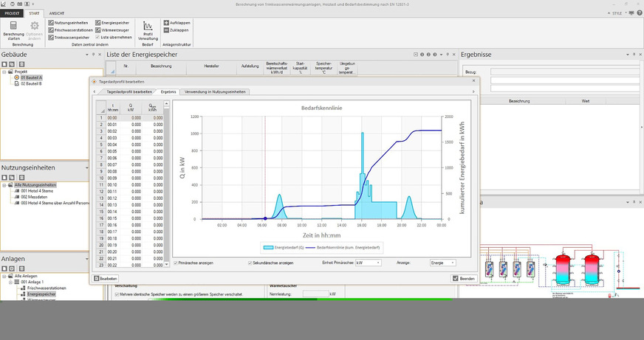Screen dimensions: 644x340
Task: Select Frischwasserstationen under Anlage 1
Action: coord(47,288)
